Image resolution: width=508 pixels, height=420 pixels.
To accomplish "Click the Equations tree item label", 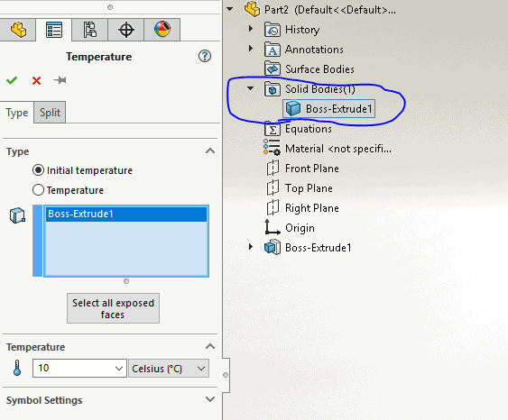I will (308, 129).
